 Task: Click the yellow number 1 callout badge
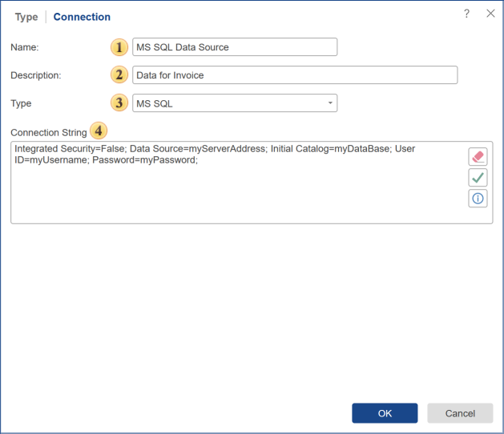pyautogui.click(x=119, y=47)
